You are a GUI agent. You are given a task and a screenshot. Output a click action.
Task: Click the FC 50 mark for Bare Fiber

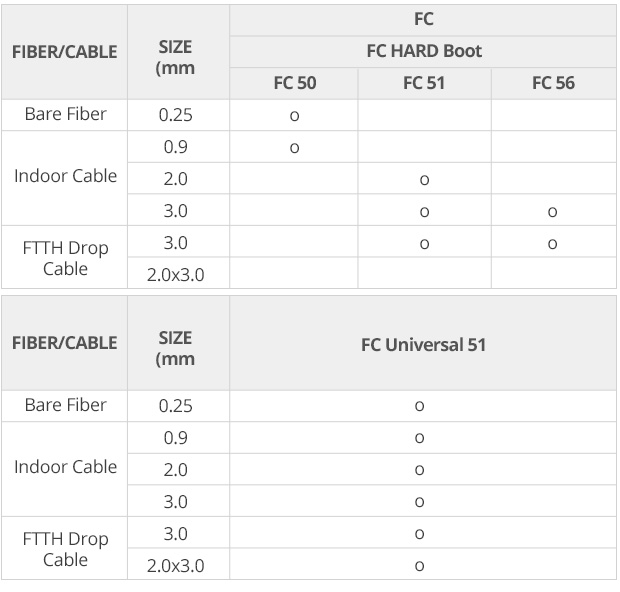pyautogui.click(x=294, y=116)
